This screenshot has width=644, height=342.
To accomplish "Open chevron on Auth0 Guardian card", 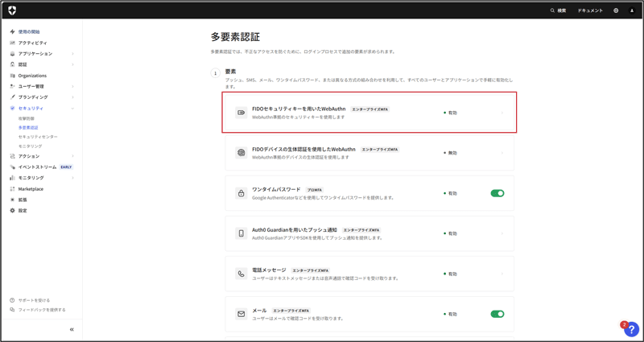I will [x=502, y=233].
